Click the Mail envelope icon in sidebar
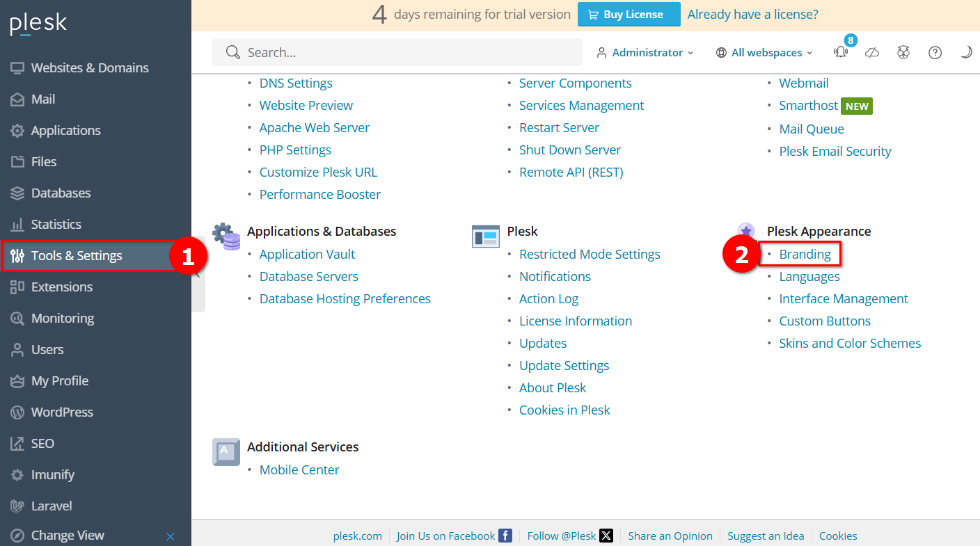This screenshot has height=546, width=980. 17,99
